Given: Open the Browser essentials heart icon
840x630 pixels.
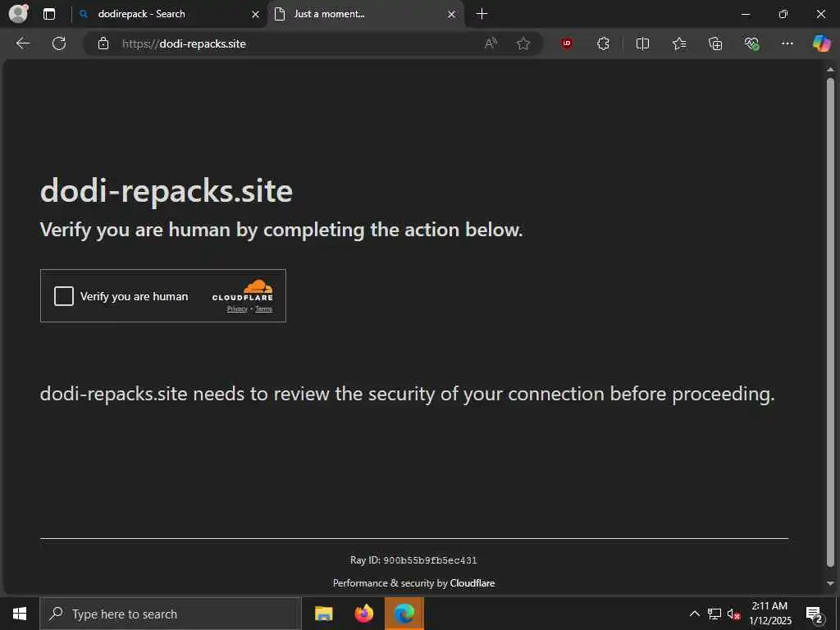Looking at the screenshot, I should point(751,43).
